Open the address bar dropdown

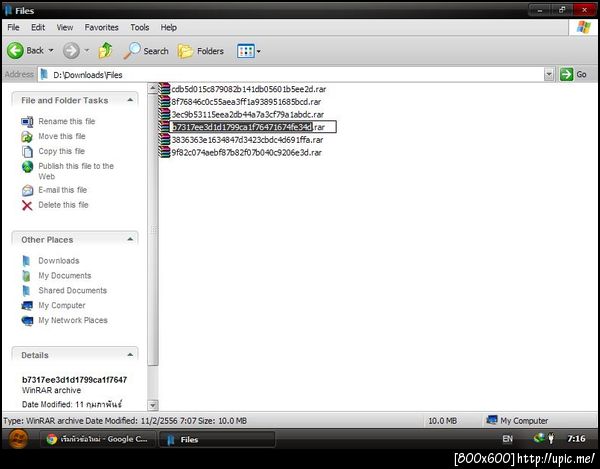click(549, 75)
